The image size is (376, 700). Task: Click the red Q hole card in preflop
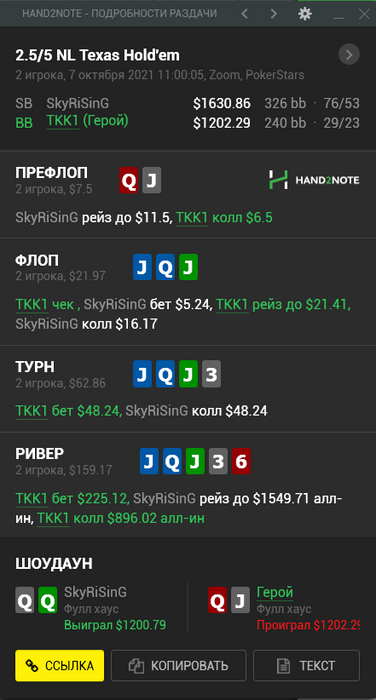(x=129, y=181)
